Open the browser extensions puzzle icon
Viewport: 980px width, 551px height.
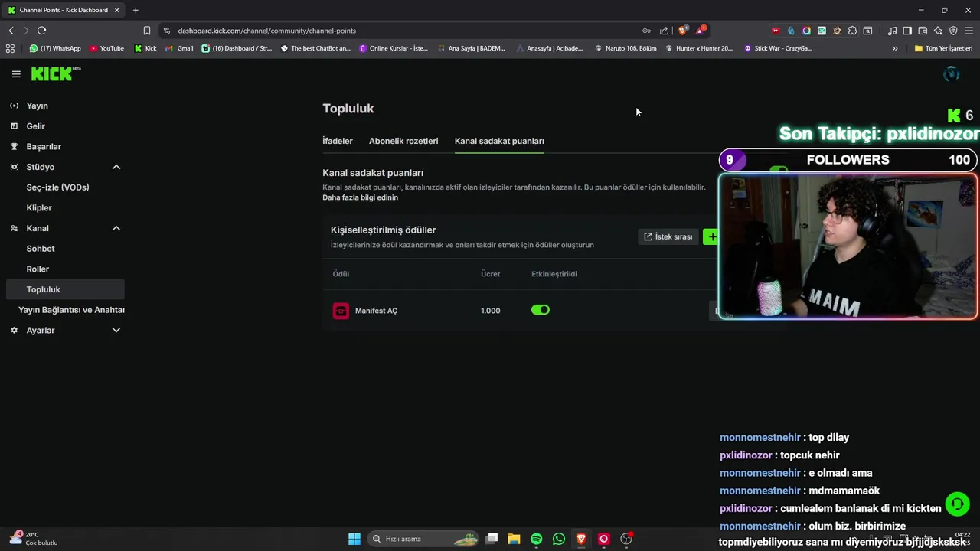click(852, 31)
